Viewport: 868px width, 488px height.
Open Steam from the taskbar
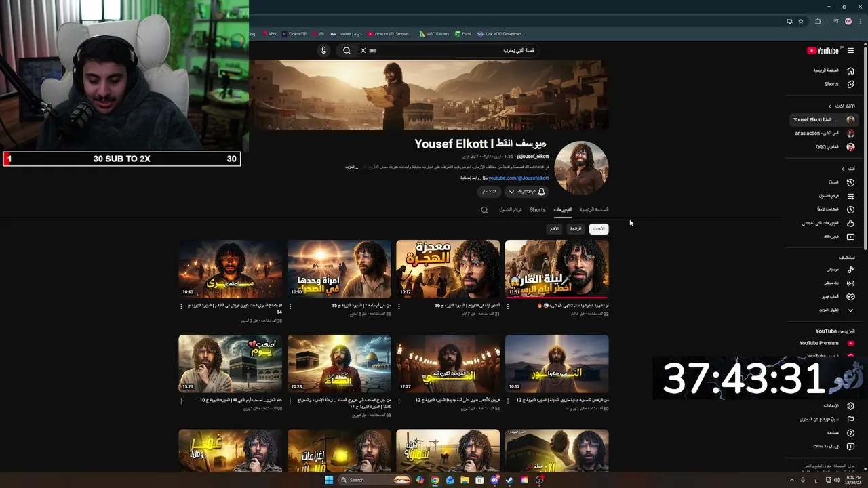(509, 480)
